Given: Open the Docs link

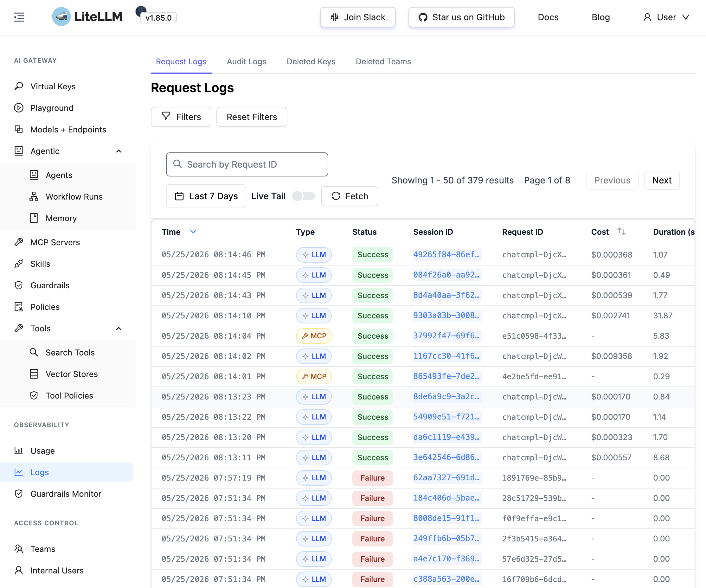Looking at the screenshot, I should (x=548, y=17).
